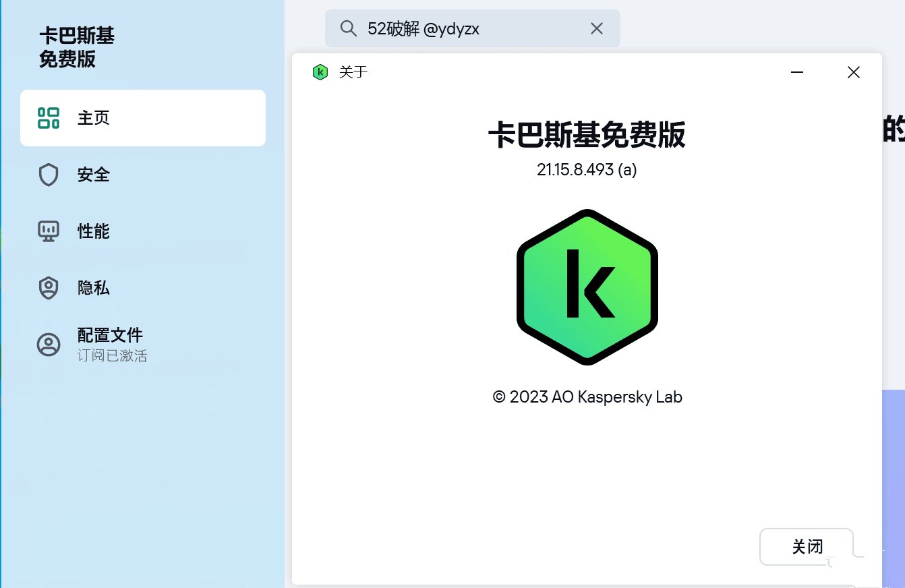905x588 pixels.
Task: Open the 安全 shield icon in sidebar
Action: [x=47, y=175]
